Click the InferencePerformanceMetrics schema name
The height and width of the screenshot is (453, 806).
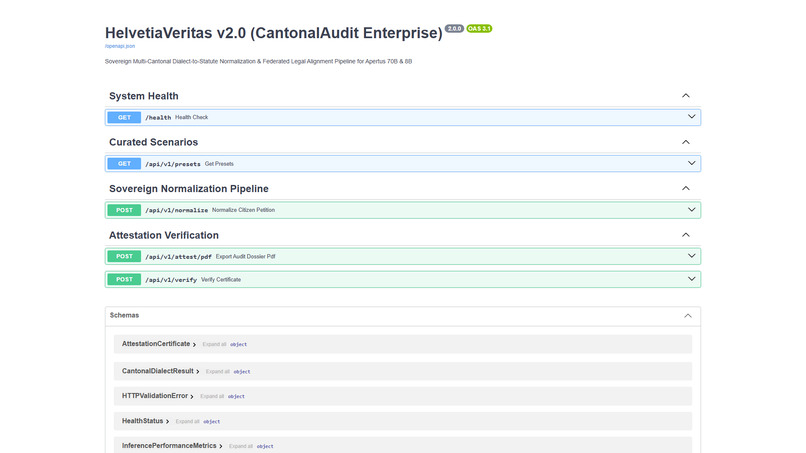[169, 446]
